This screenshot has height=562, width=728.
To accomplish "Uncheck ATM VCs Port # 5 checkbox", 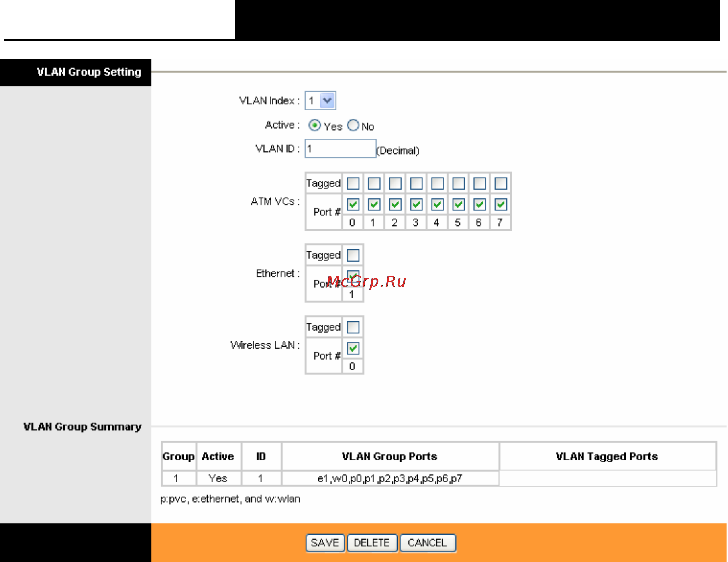I will point(459,204).
